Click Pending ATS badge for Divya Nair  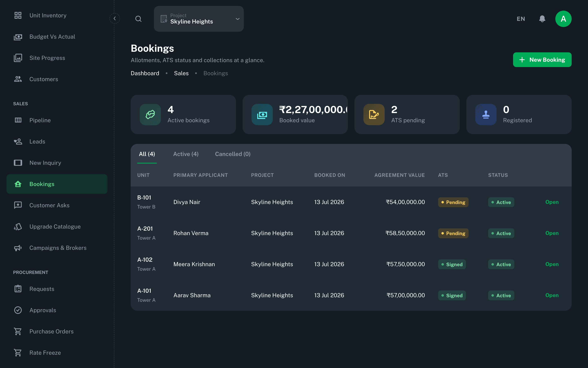[x=453, y=202]
